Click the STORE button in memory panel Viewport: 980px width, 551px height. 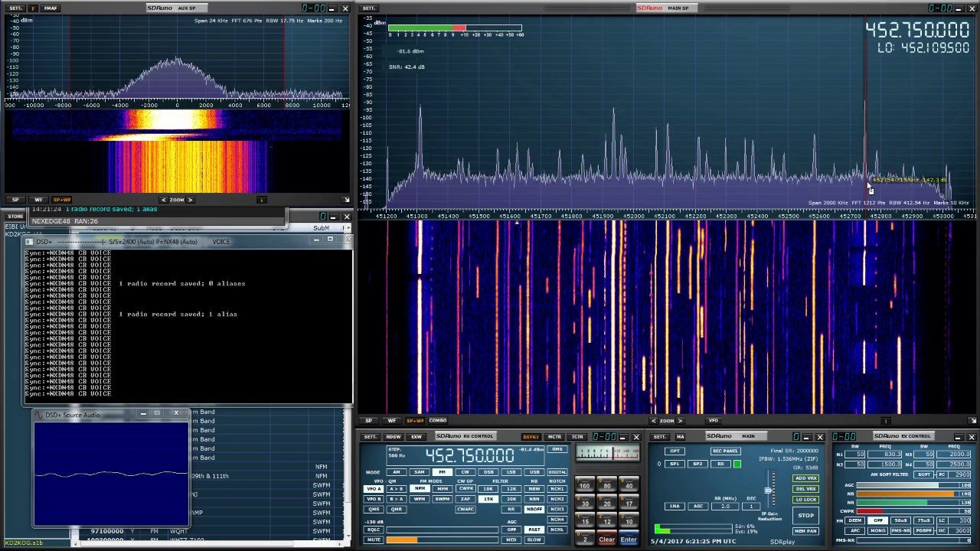(15, 217)
